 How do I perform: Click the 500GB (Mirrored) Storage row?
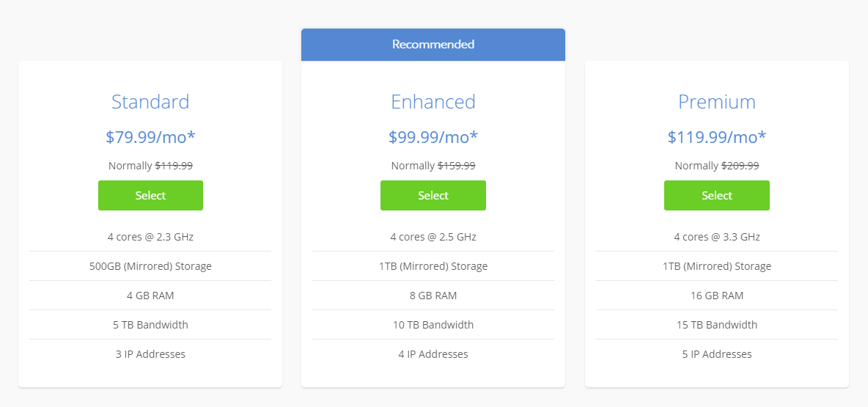click(x=150, y=266)
